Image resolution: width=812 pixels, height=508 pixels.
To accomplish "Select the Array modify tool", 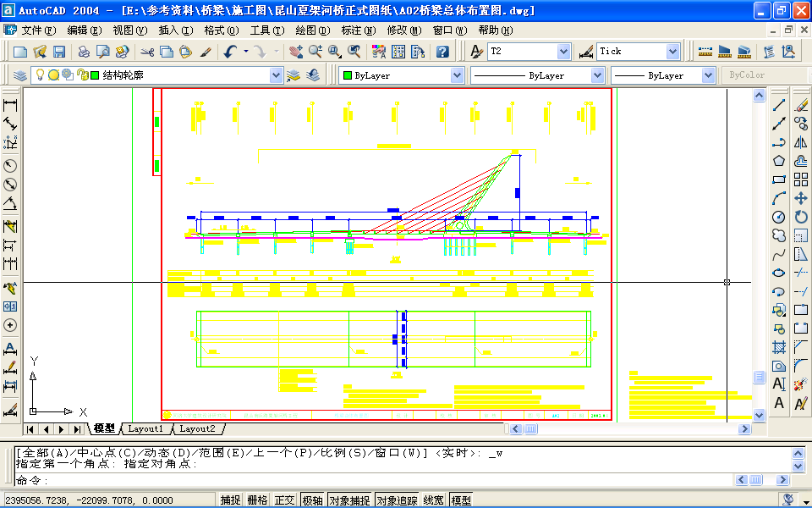I will click(x=801, y=179).
